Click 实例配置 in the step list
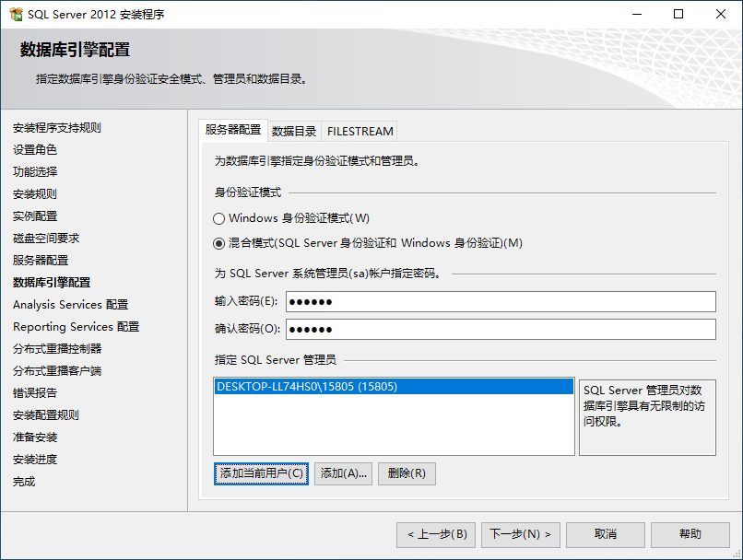The width and height of the screenshot is (743, 560). [x=35, y=216]
